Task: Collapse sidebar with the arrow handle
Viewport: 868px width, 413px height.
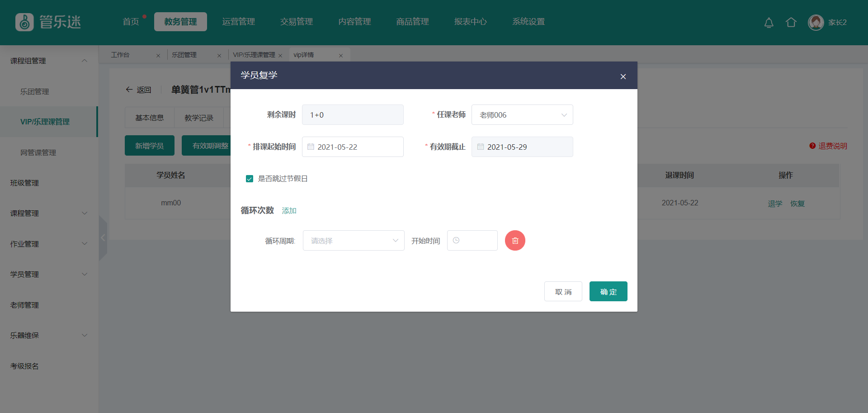Action: tap(103, 238)
